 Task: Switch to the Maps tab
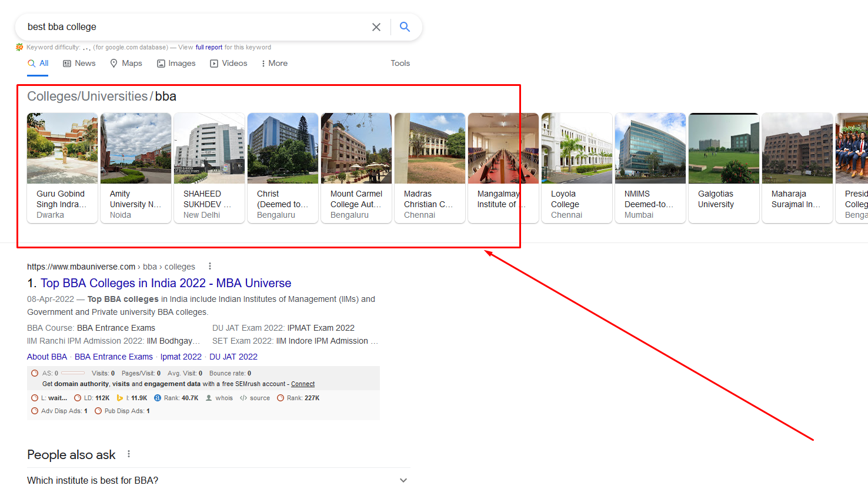point(126,64)
